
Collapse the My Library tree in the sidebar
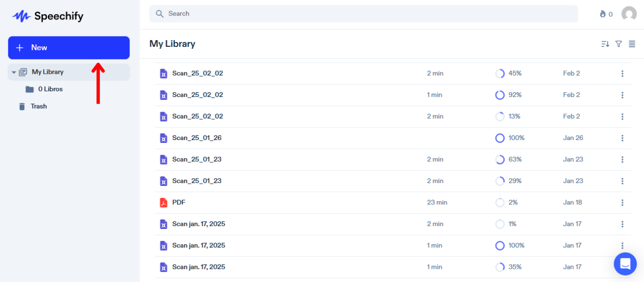[14, 72]
